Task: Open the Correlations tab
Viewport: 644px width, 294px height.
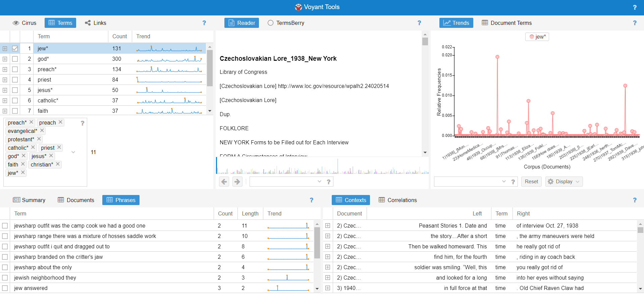Action: 397,200
